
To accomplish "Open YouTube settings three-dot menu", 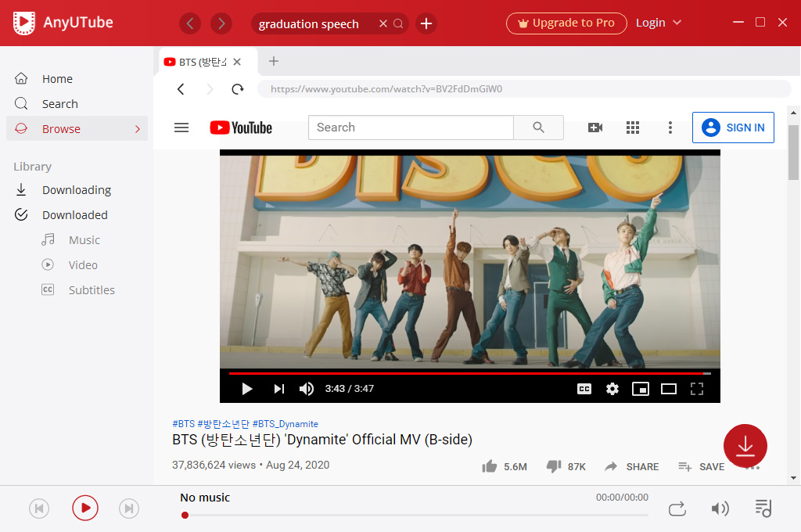I will (670, 128).
